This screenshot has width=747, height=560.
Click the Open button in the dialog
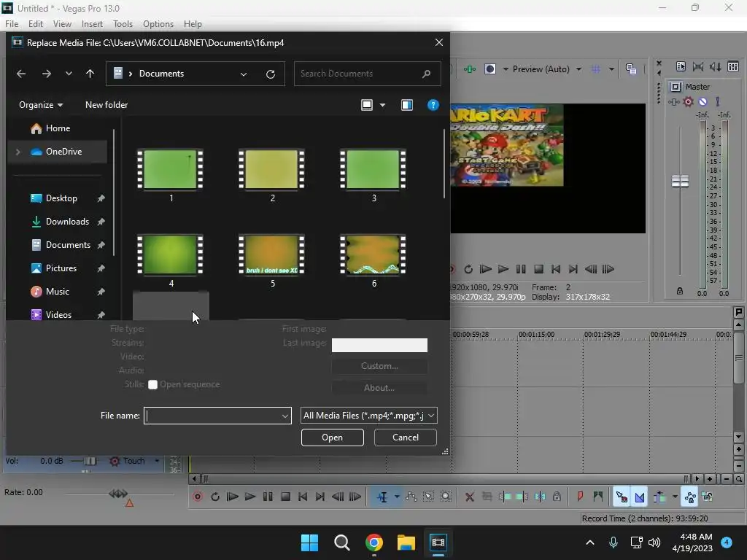tap(333, 437)
